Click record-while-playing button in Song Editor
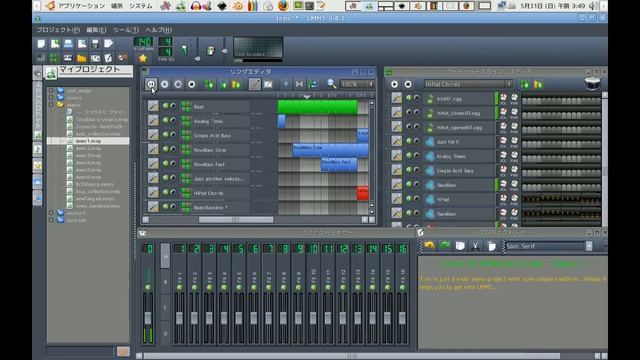 (x=178, y=84)
